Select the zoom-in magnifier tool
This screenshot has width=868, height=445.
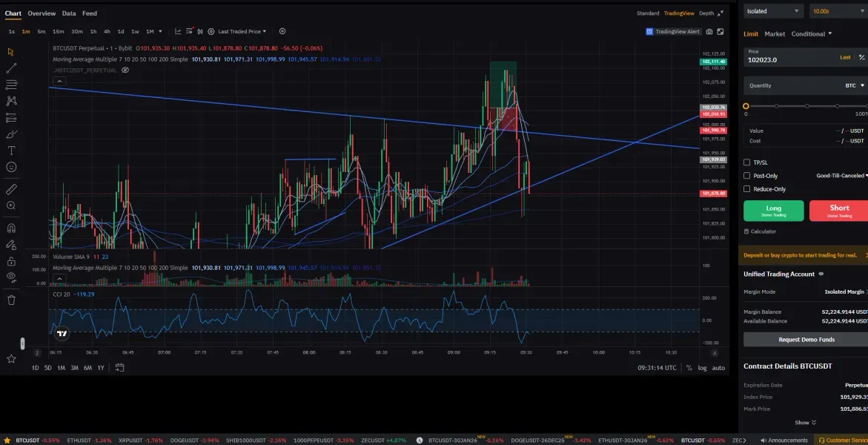11,205
